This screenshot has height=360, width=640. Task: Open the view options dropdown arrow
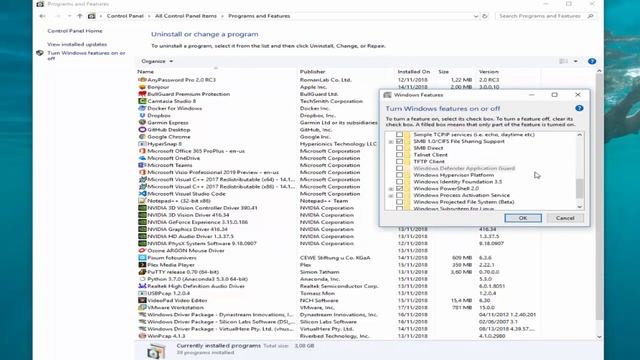[576, 61]
